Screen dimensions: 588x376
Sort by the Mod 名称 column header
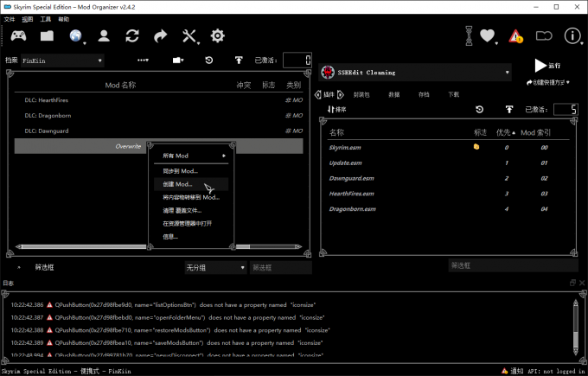tap(120, 85)
